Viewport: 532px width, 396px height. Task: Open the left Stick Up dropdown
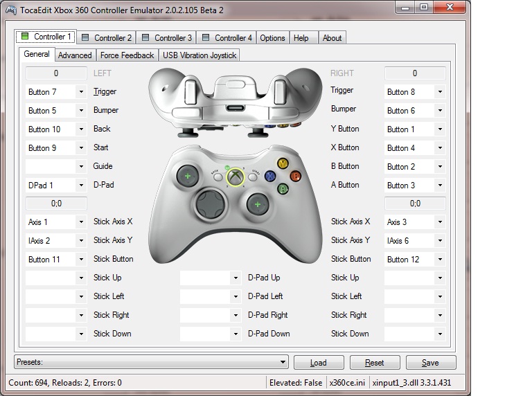pos(56,278)
